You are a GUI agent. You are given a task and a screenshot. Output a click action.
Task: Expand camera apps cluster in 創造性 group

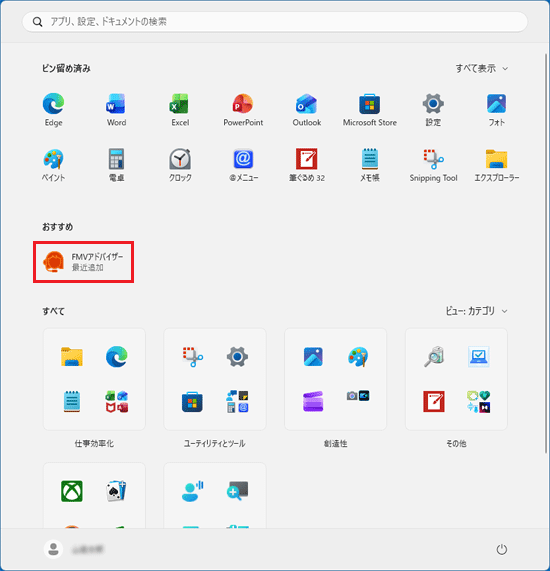click(358, 395)
